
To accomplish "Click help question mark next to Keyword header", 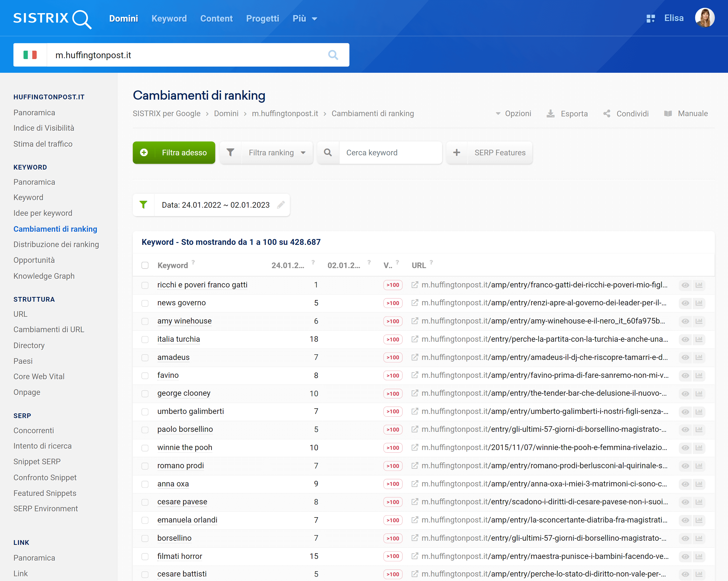I will [x=193, y=262].
